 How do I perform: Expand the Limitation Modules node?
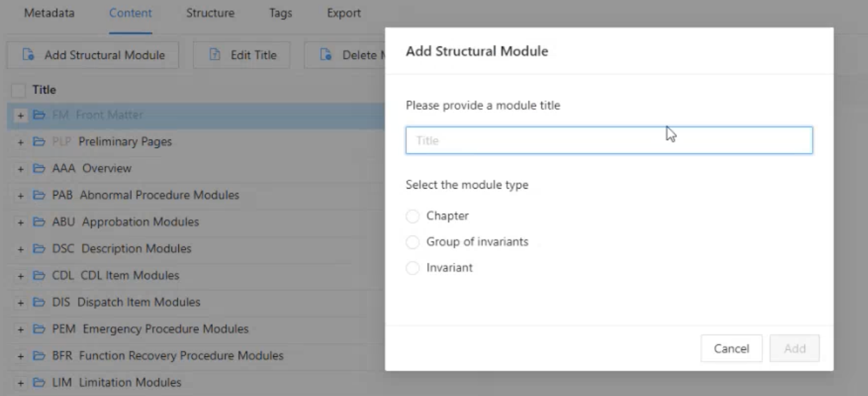click(x=21, y=383)
